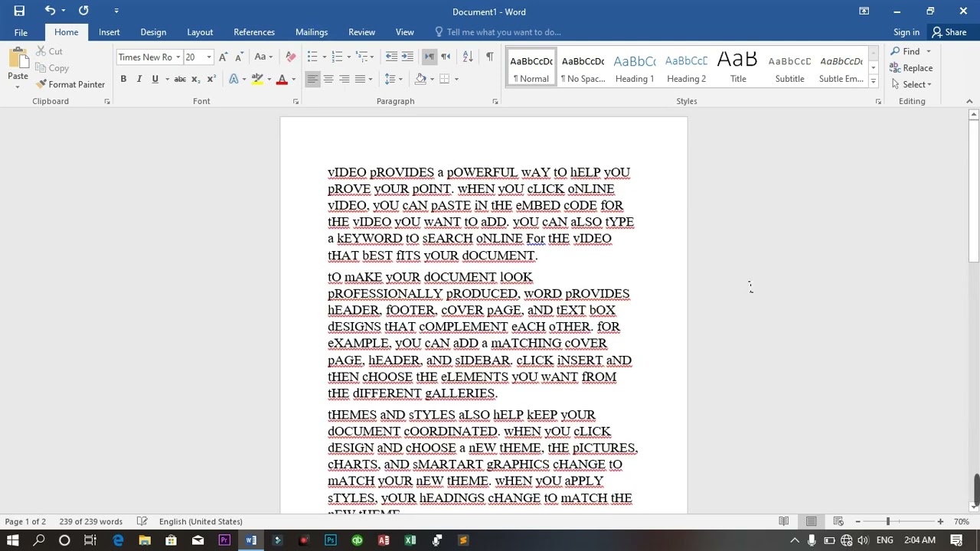
Task: Open Excel from the taskbar
Action: point(410,540)
